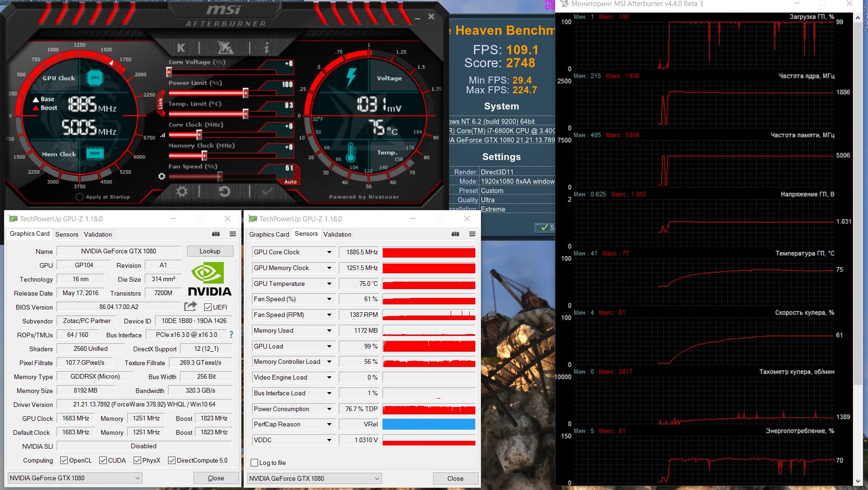Toggle the OpenCL checkbox
The height and width of the screenshot is (490, 868).
(64, 460)
